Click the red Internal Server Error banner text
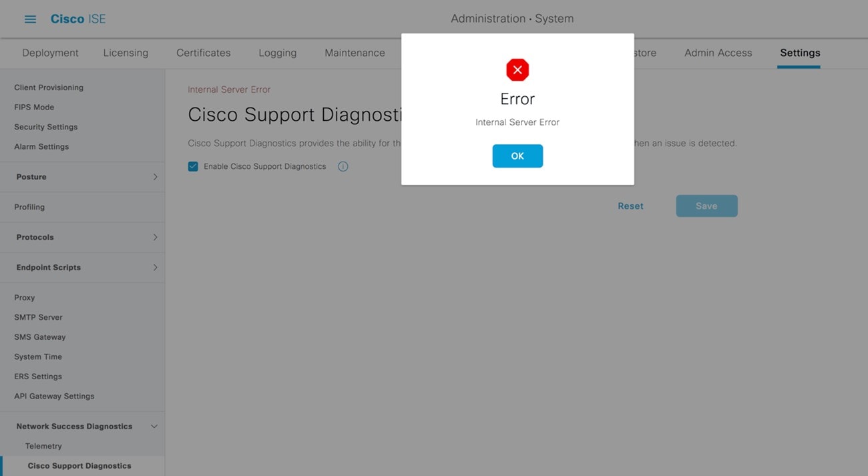The image size is (868, 476). (x=229, y=89)
